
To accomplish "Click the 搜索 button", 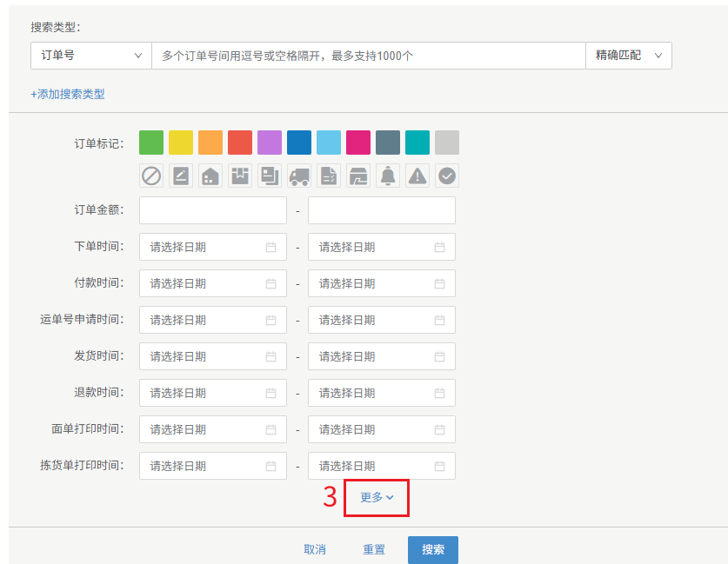I will click(432, 549).
